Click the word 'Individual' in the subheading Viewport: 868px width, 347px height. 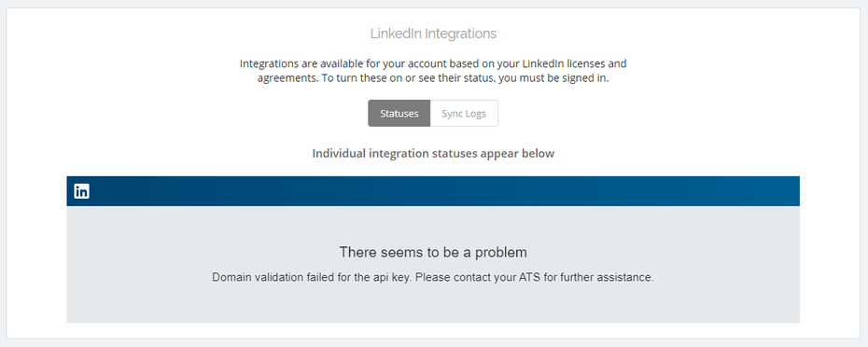click(337, 153)
